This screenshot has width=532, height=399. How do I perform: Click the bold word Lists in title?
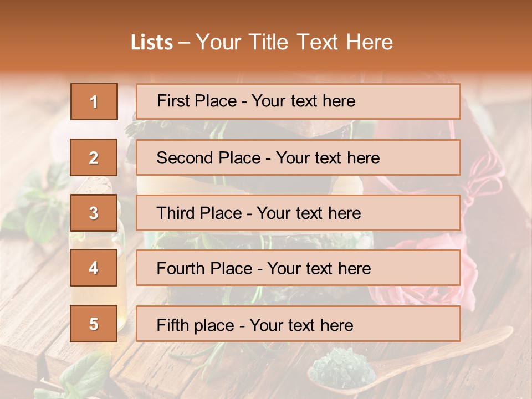tap(152, 43)
